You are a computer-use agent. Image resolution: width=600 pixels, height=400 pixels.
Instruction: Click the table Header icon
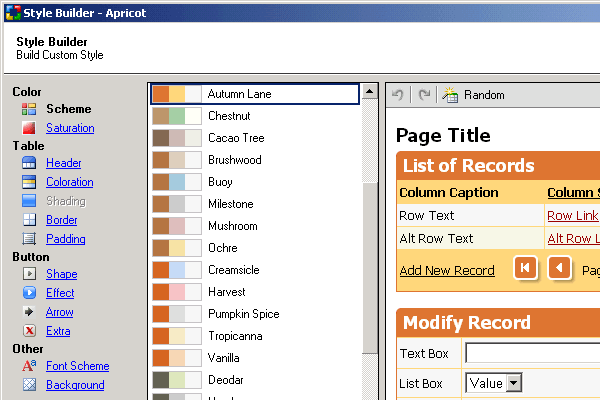point(29,163)
